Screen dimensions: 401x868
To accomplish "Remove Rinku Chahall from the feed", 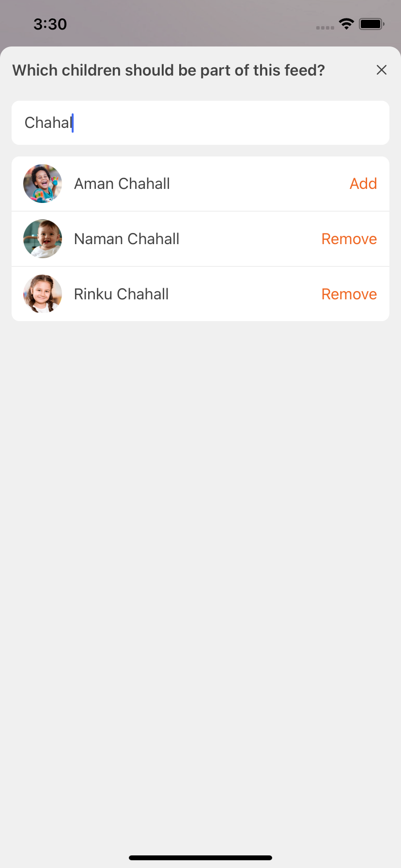I will point(349,294).
